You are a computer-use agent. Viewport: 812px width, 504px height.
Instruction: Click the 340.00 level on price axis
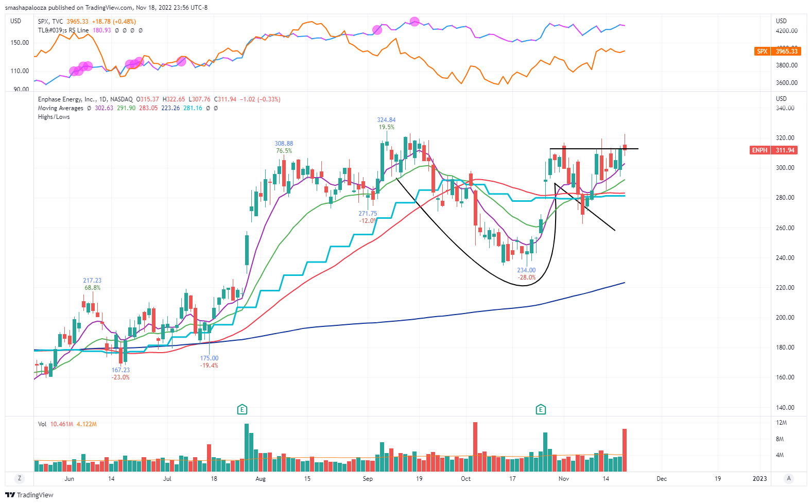(785, 108)
